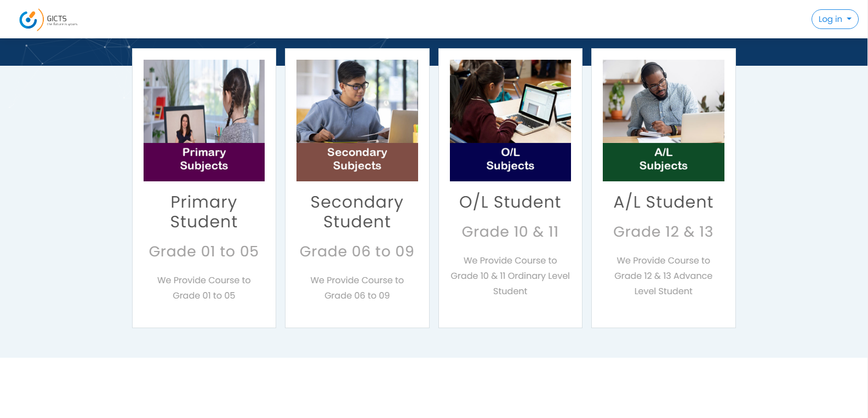This screenshot has width=868, height=418.
Task: Click the Ordinary Level Student description text
Action: coord(510,276)
